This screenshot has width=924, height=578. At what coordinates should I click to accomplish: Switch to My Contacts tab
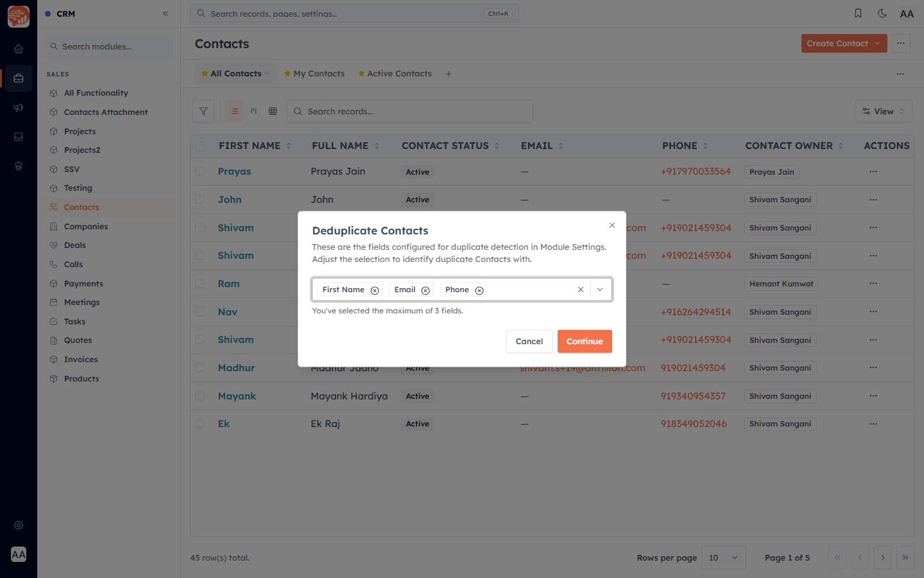coord(314,74)
